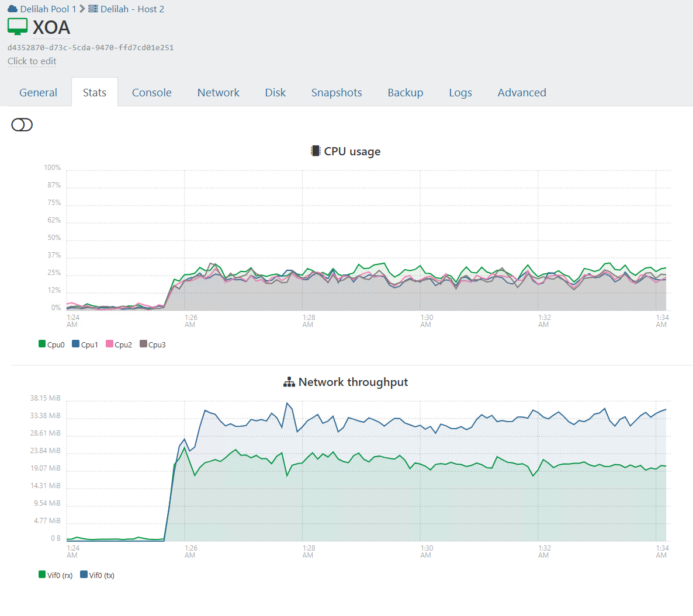Open the General tab

38,93
